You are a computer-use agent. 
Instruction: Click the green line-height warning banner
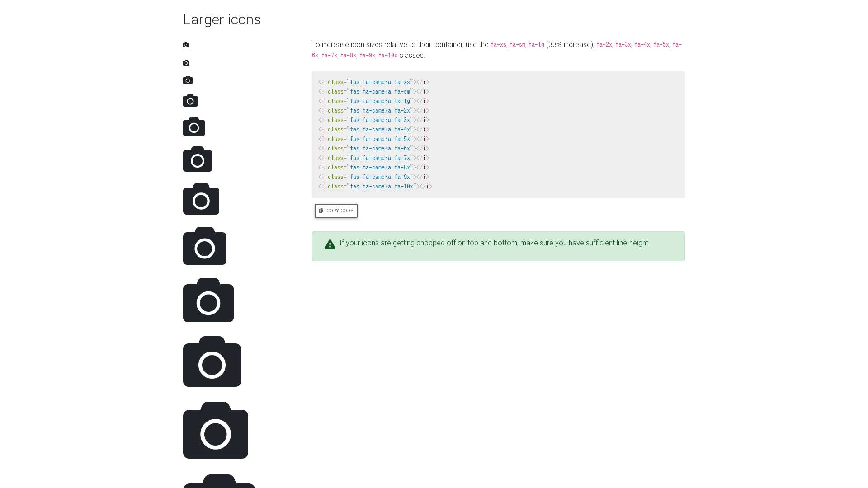(497, 246)
